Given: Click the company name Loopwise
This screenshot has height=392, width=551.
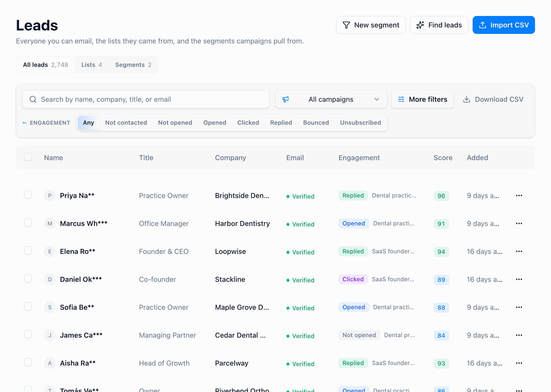Looking at the screenshot, I should pyautogui.click(x=231, y=252).
